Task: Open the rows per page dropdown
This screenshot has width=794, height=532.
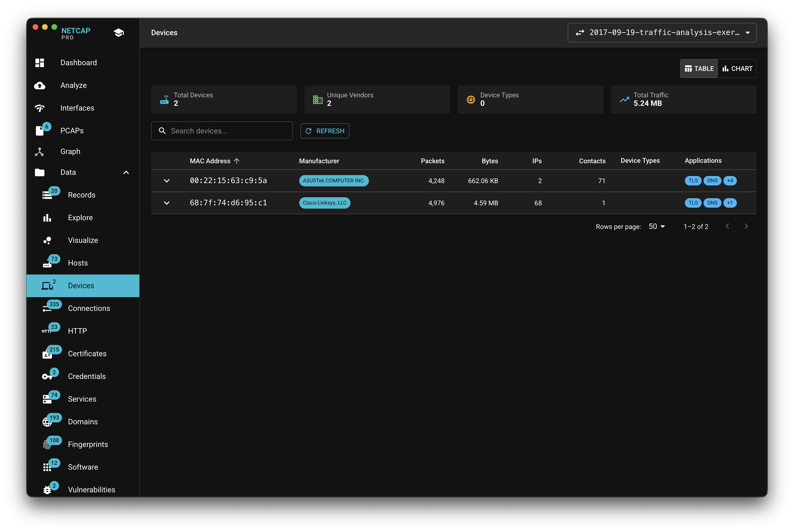Action: 657,226
